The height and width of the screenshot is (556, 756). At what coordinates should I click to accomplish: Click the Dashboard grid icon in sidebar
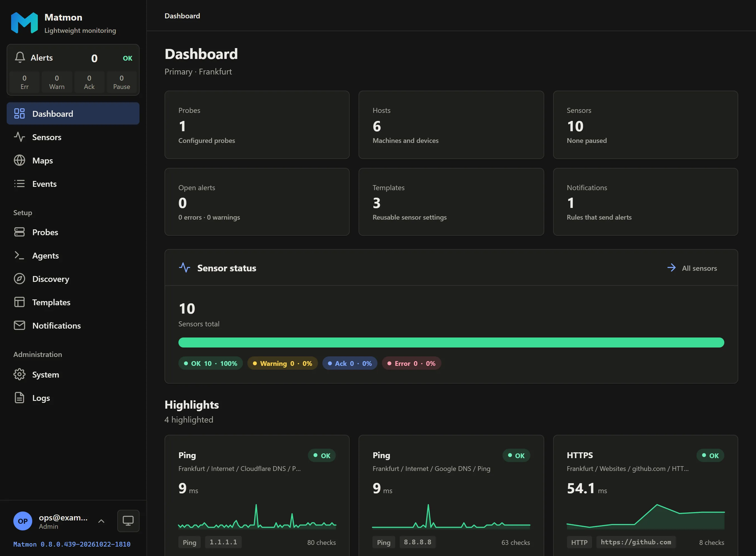pyautogui.click(x=19, y=113)
